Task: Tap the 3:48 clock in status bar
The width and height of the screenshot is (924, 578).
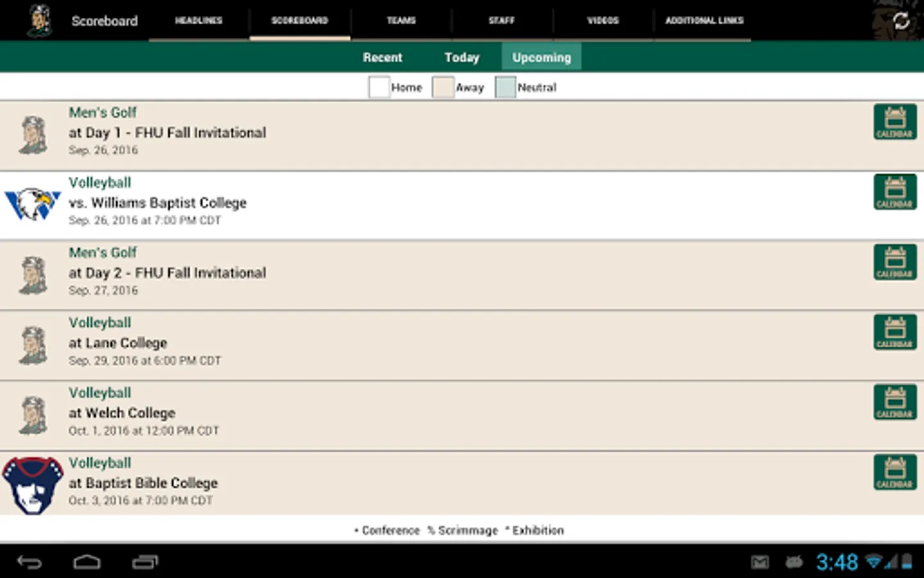Action: coord(837,563)
